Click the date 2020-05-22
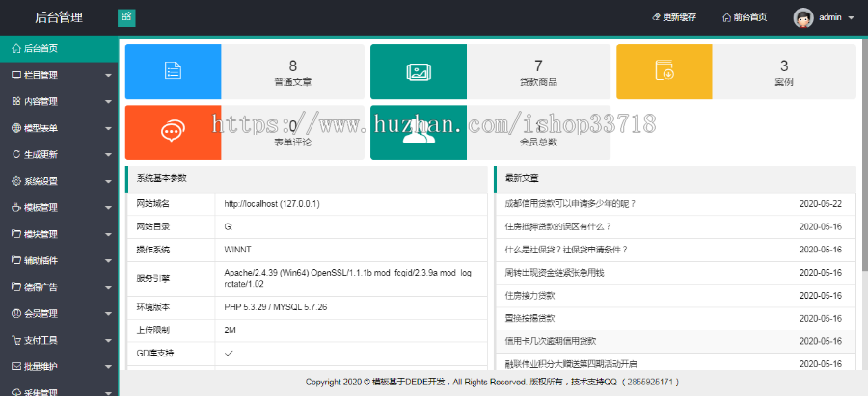Screen dimensions: 868x396 (x=821, y=203)
